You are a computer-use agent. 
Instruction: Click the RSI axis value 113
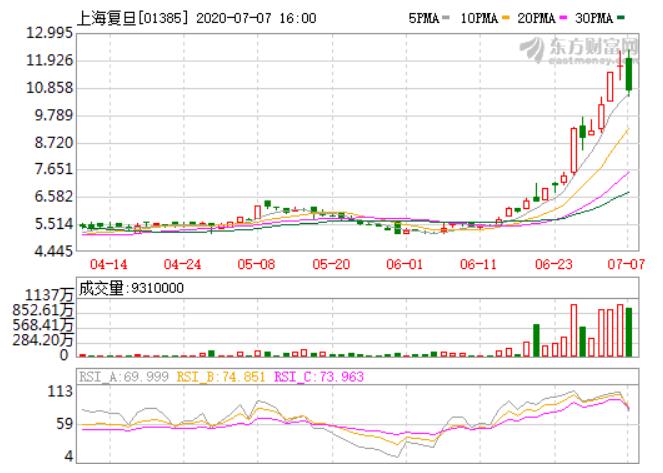[60, 391]
